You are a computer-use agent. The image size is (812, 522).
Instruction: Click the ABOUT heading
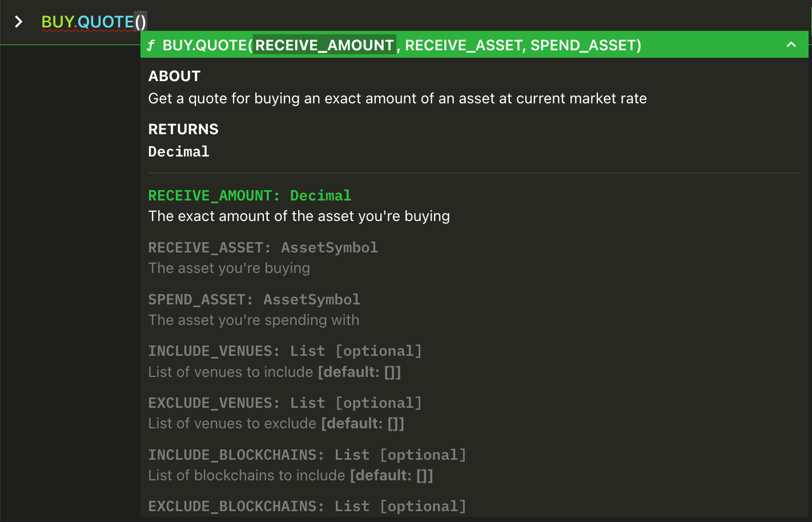(174, 76)
